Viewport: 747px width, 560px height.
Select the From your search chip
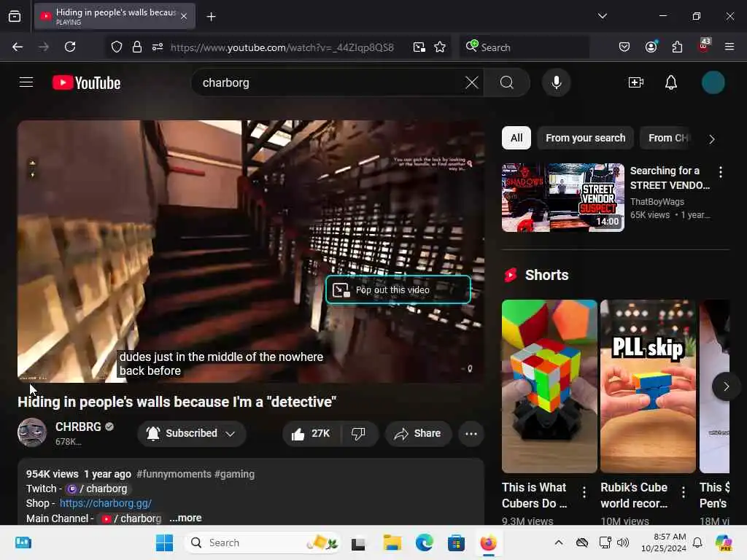(586, 138)
